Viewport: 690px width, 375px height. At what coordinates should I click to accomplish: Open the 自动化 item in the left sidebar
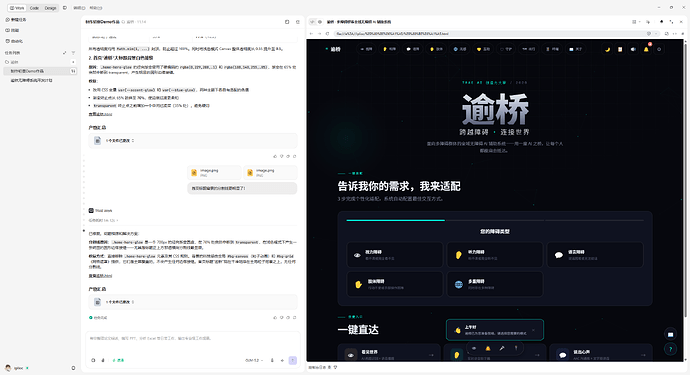tap(15, 41)
